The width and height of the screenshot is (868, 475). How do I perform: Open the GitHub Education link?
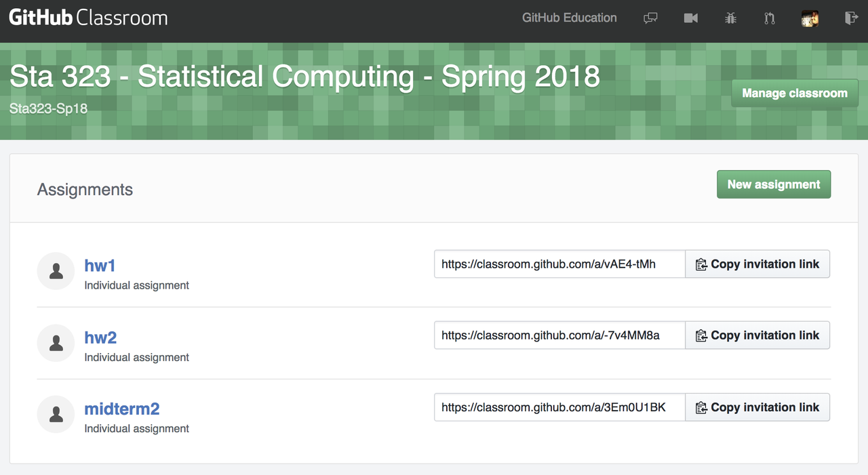[x=569, y=18]
